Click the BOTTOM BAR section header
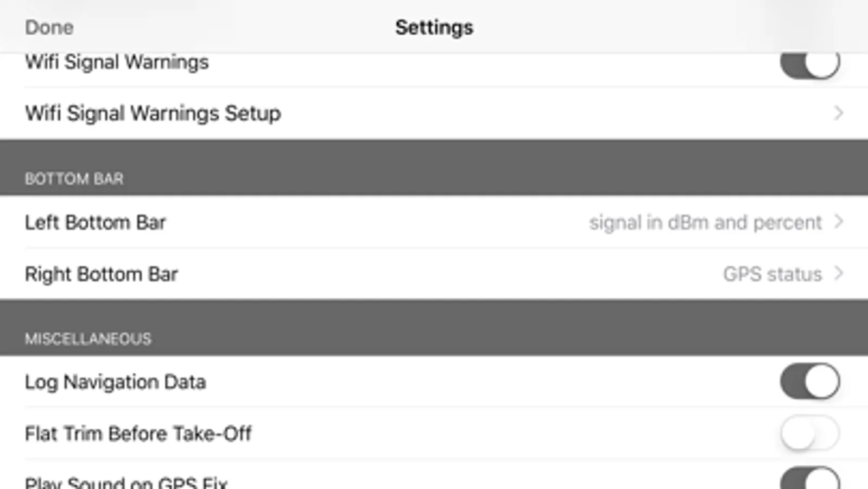Image resolution: width=868 pixels, height=489 pixels. [74, 179]
